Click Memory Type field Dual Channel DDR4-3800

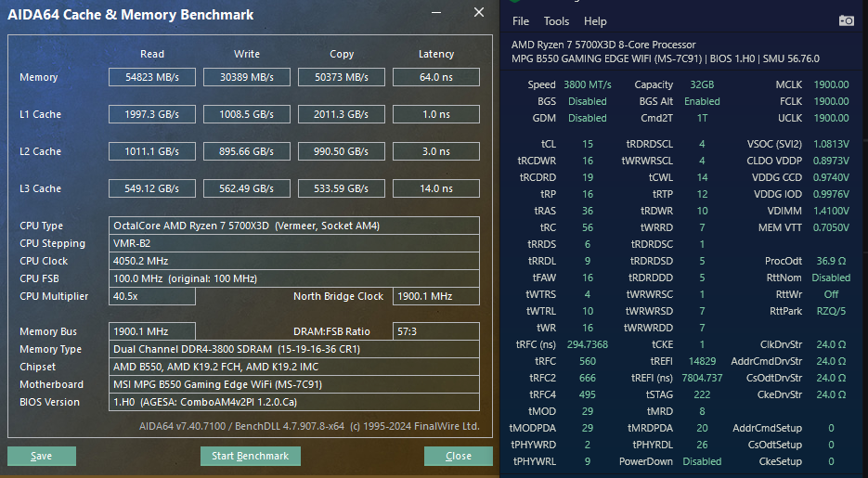pos(294,349)
